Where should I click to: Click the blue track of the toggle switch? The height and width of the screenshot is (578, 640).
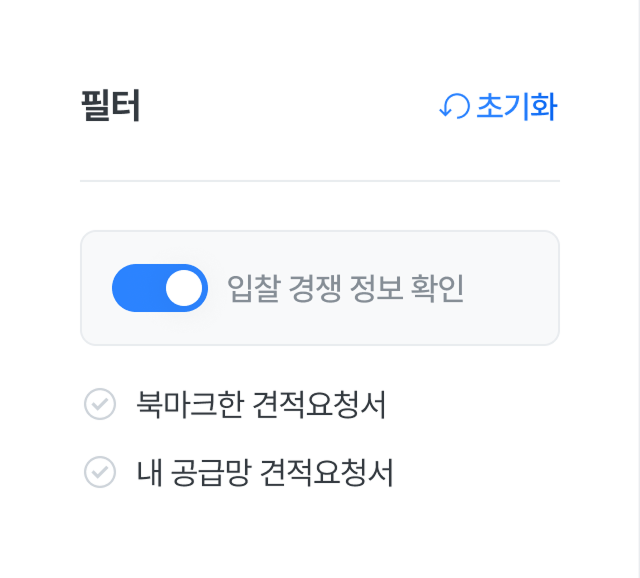[136, 288]
